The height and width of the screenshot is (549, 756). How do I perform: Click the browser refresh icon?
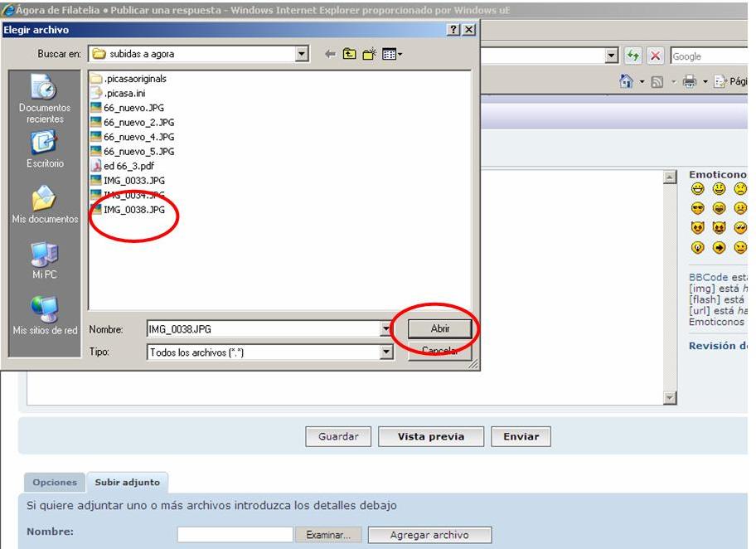point(633,56)
